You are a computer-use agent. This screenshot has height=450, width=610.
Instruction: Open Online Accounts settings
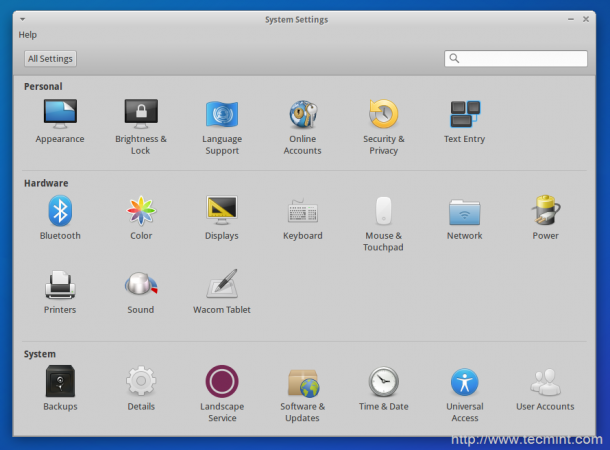(x=302, y=114)
